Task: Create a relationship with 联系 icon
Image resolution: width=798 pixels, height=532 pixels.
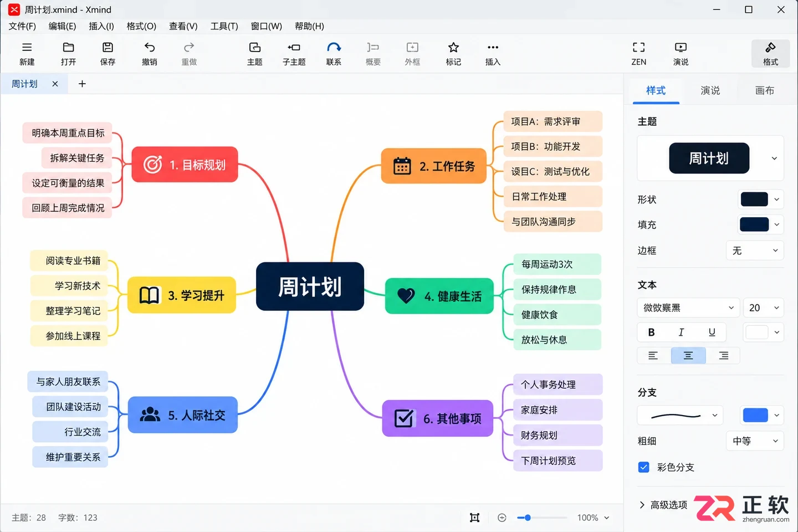Action: [x=334, y=48]
